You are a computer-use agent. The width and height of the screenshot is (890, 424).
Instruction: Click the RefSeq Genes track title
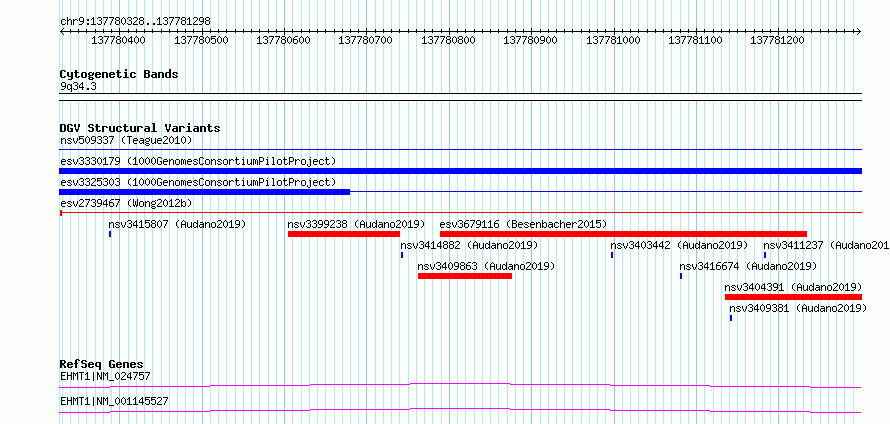coord(102,364)
